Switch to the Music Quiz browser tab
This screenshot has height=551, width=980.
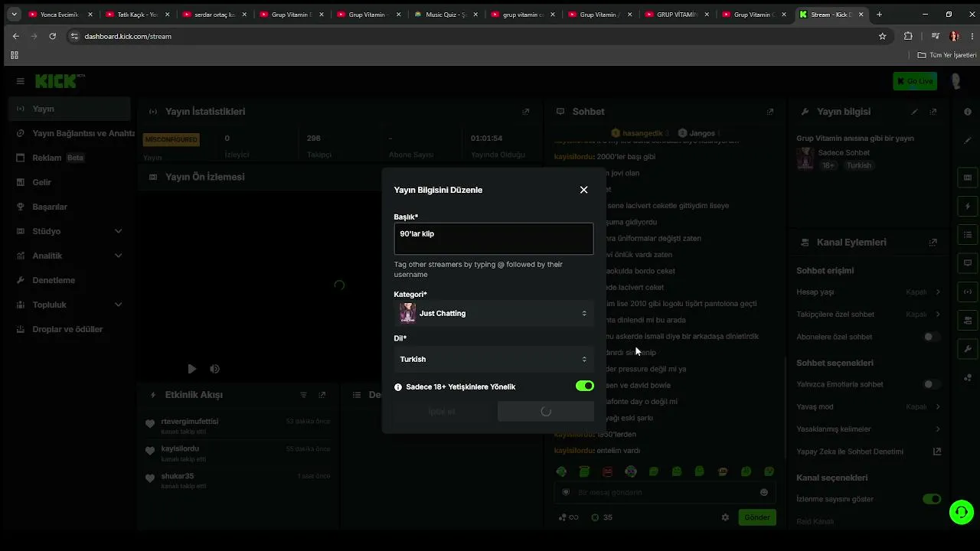pyautogui.click(x=447, y=15)
